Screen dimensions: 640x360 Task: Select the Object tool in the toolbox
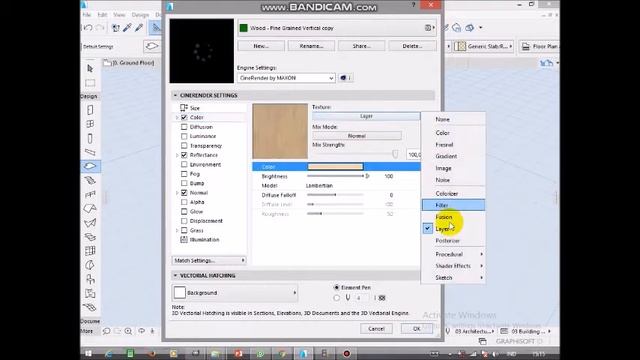point(90,279)
